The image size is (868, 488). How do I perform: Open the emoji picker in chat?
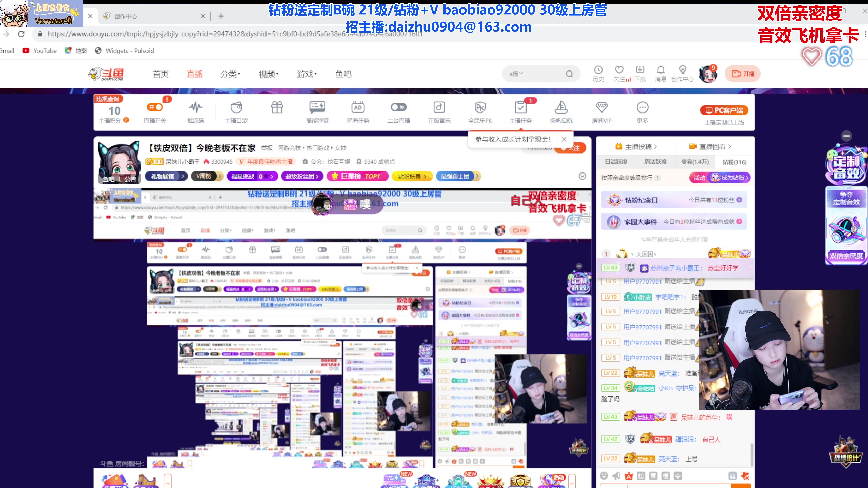coord(604,476)
